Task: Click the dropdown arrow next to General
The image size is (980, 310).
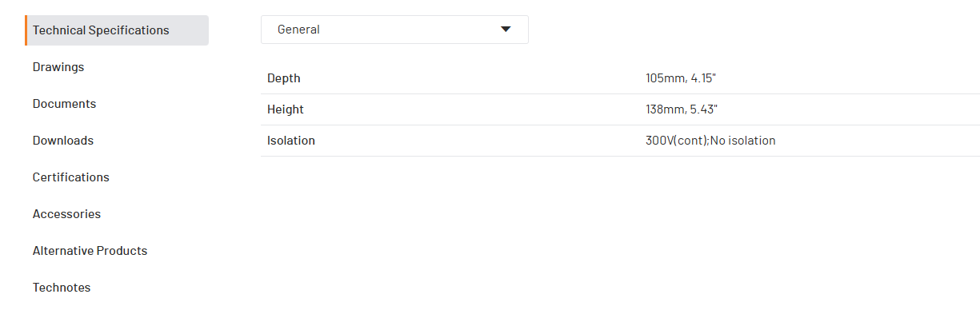Action: point(506,30)
